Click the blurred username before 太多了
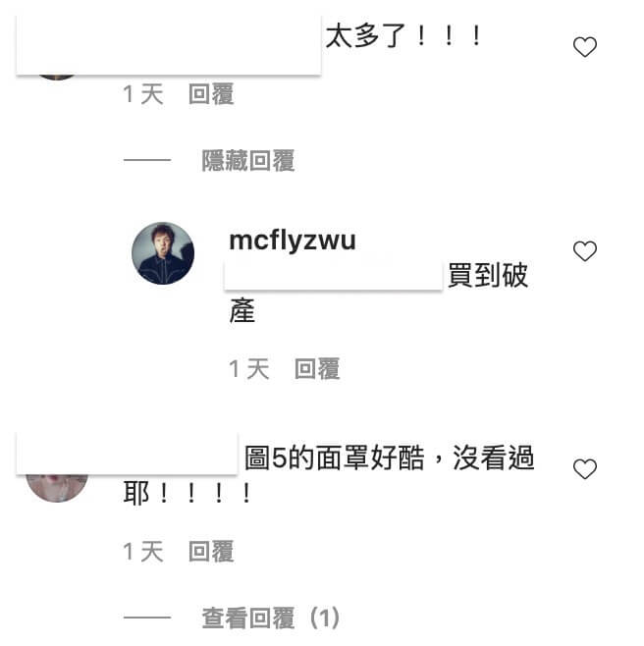This screenshot has height=646, width=644. [x=169, y=45]
